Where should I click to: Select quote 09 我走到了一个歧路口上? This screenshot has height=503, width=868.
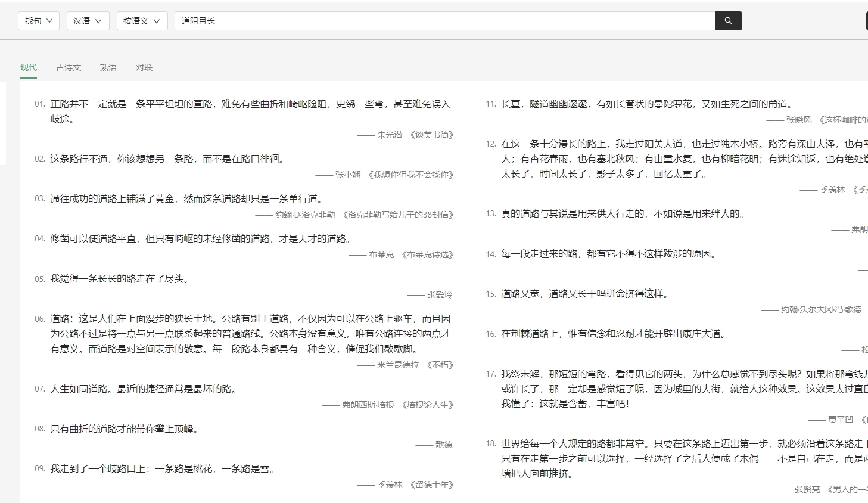(163, 468)
